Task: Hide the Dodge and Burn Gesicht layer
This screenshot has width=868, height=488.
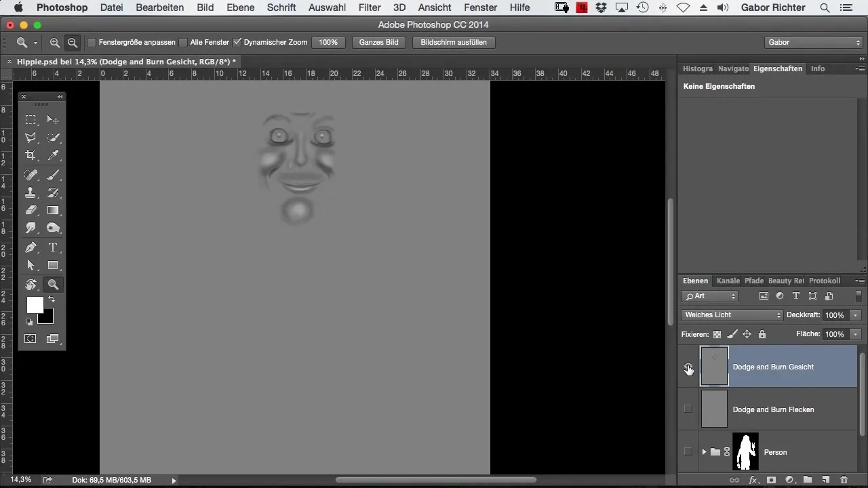Action: click(x=688, y=367)
